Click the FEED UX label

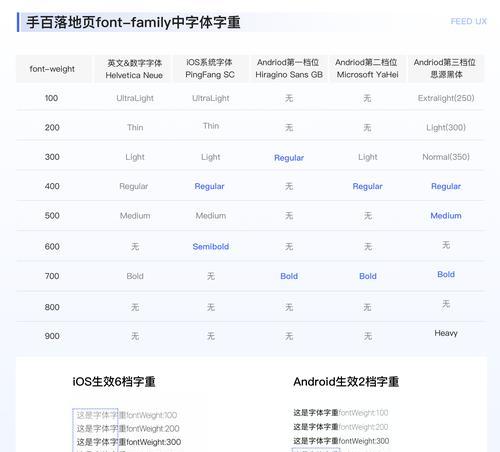click(x=469, y=21)
